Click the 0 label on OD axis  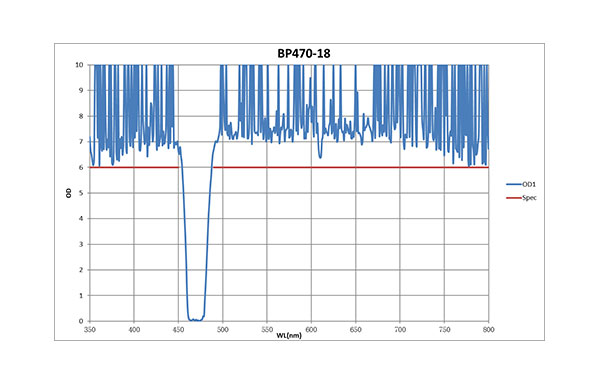pos(81,321)
